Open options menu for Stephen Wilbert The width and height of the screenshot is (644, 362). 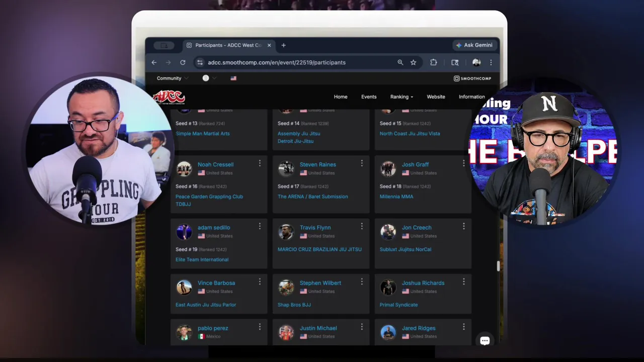(362, 282)
